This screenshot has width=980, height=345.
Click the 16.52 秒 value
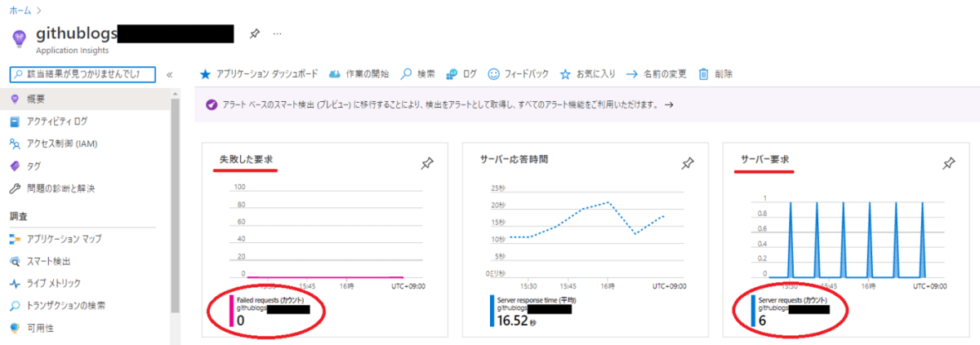click(518, 321)
